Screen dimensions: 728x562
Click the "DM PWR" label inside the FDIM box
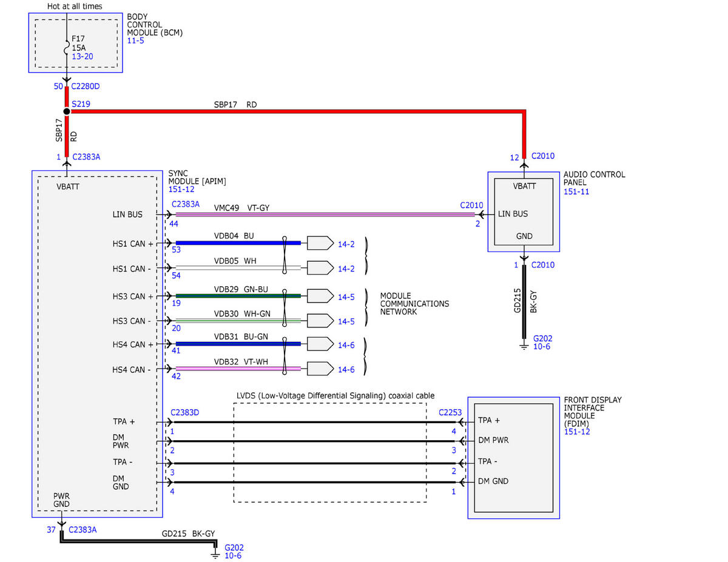click(493, 440)
